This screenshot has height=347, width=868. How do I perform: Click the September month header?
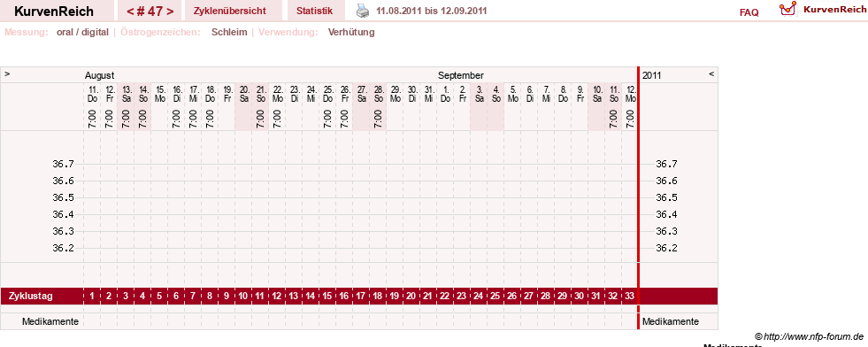click(461, 75)
